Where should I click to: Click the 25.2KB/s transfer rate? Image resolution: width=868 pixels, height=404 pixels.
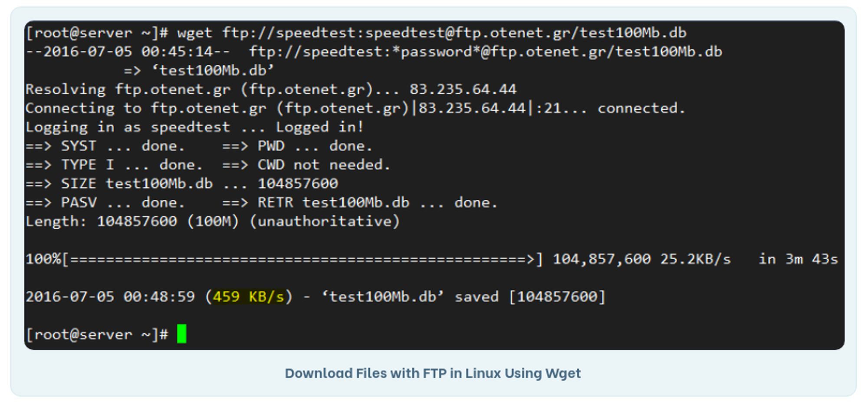(x=696, y=259)
